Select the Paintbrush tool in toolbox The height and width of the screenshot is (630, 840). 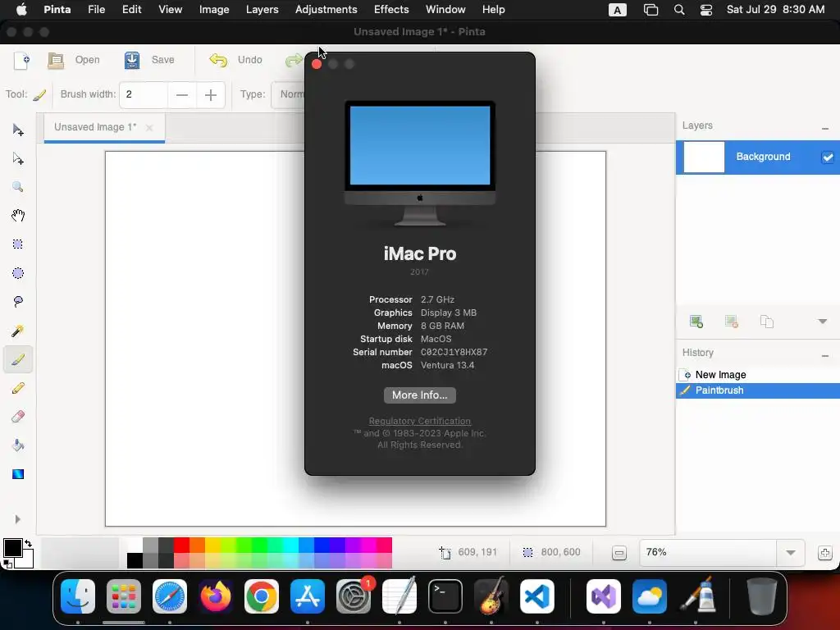(x=18, y=359)
